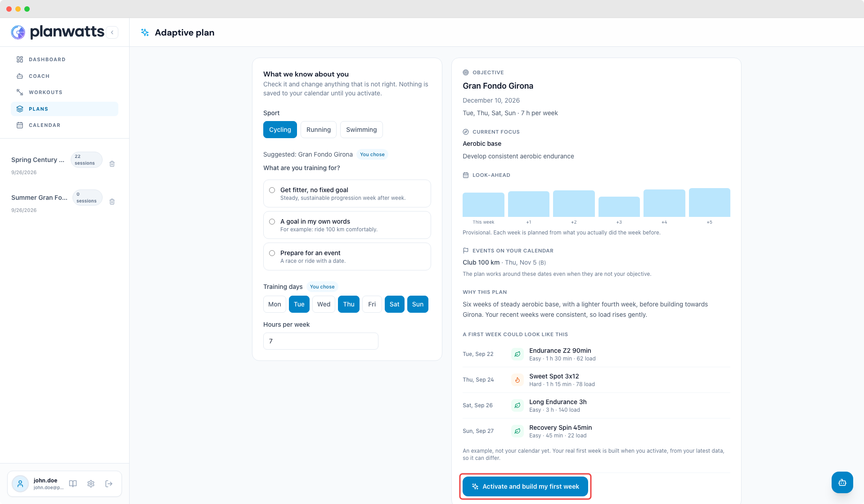Viewport: 864px width, 504px height.
Task: Delete the Summer Gran Fondo plan via trash icon
Action: click(x=112, y=202)
